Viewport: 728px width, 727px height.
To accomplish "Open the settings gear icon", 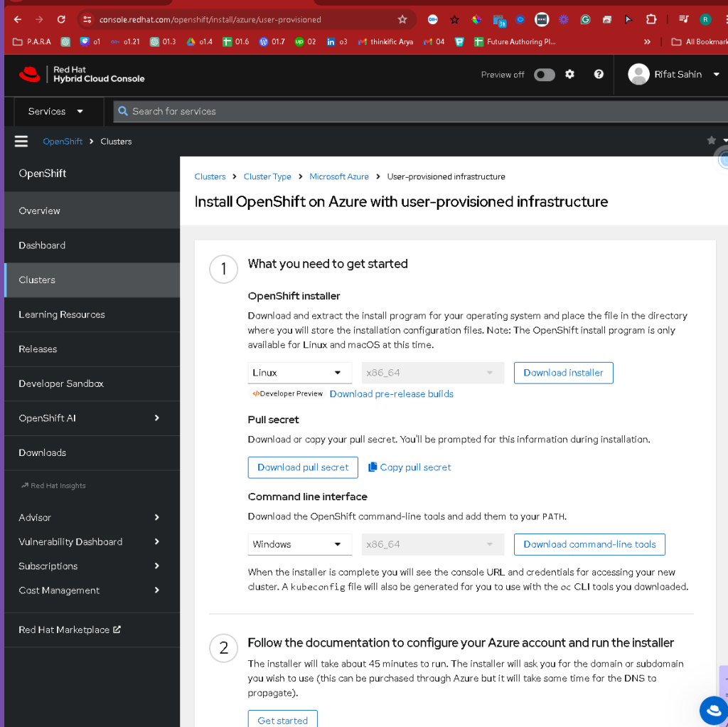I will click(569, 74).
